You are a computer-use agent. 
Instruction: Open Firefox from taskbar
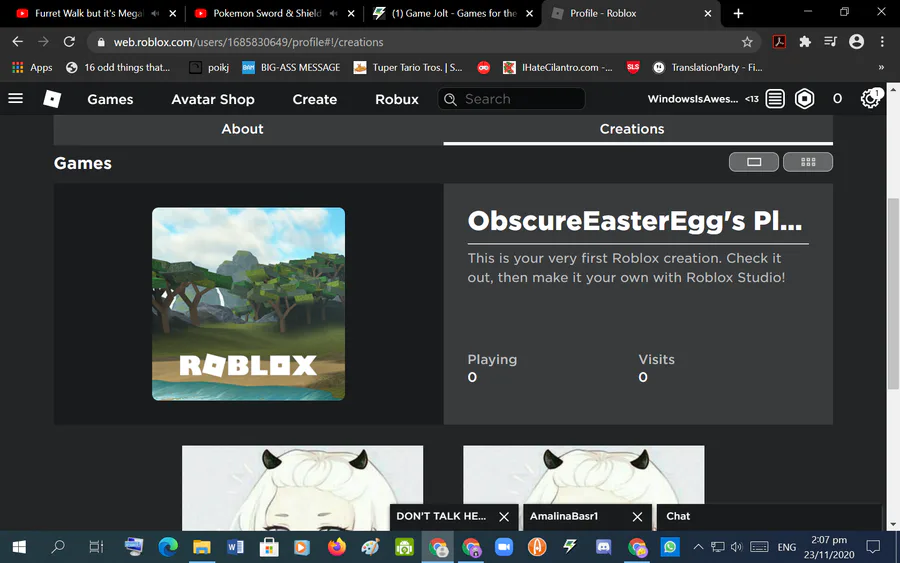pyautogui.click(x=337, y=547)
